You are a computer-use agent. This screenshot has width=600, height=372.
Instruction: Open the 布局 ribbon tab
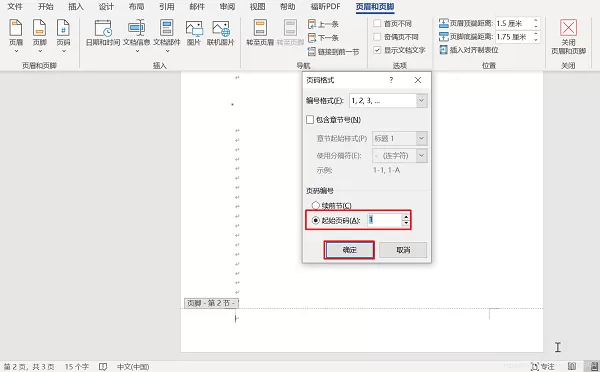[x=136, y=7]
